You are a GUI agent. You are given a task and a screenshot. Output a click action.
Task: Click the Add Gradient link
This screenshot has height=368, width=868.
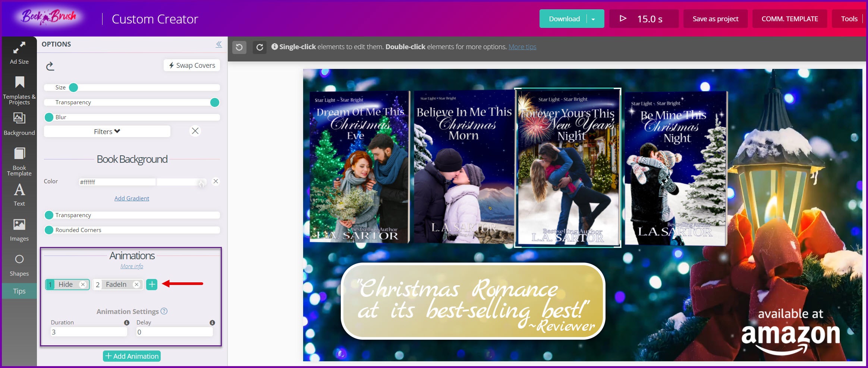click(132, 199)
